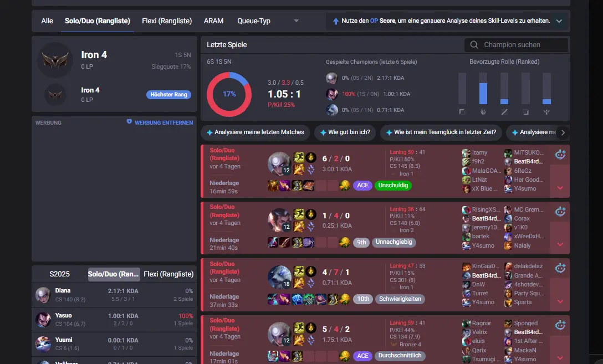Select the jungle role icon
The image size is (603, 364).
pyautogui.click(x=483, y=112)
